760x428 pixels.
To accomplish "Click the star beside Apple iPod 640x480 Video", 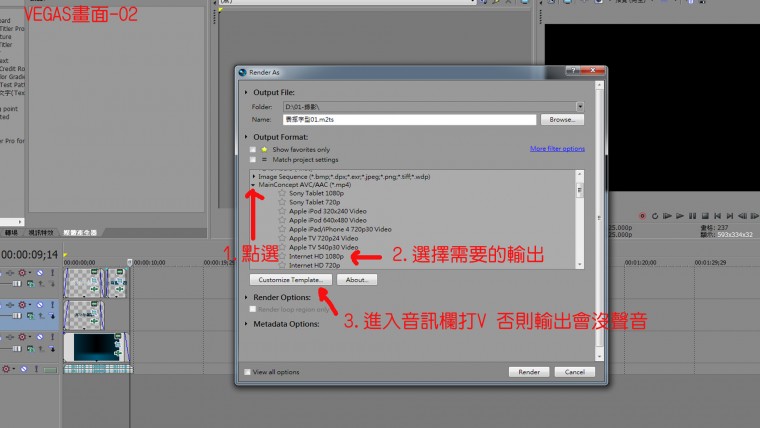I will (x=282, y=220).
